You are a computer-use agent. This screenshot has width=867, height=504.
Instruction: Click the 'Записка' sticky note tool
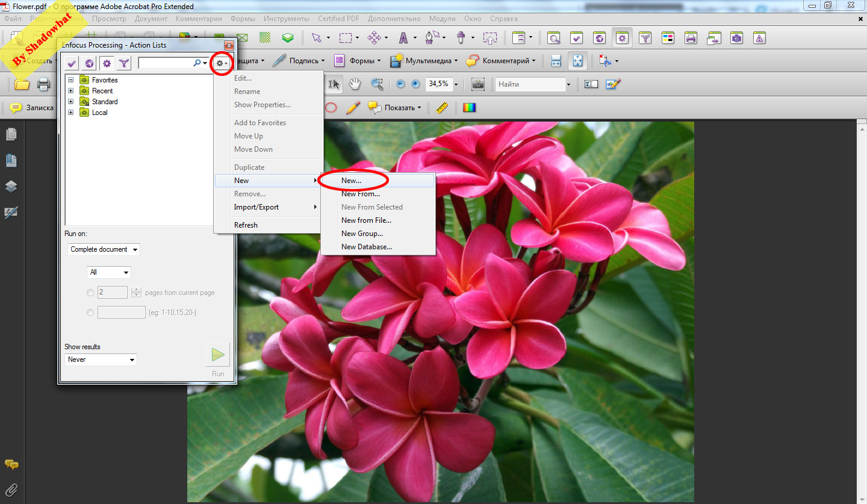click(32, 108)
